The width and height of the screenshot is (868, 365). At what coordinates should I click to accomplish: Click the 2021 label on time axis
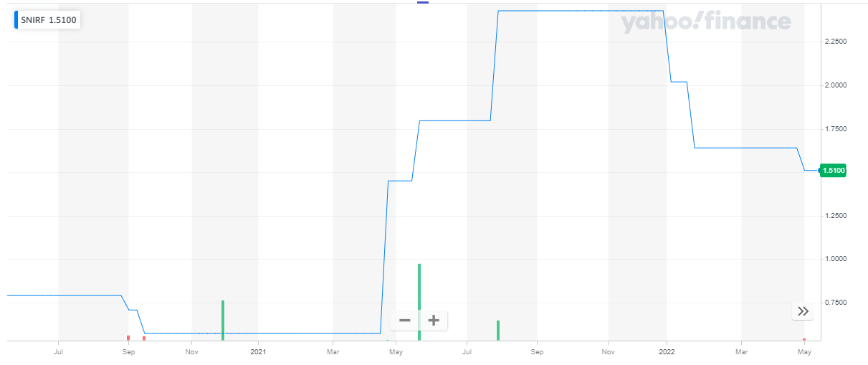[x=258, y=352]
